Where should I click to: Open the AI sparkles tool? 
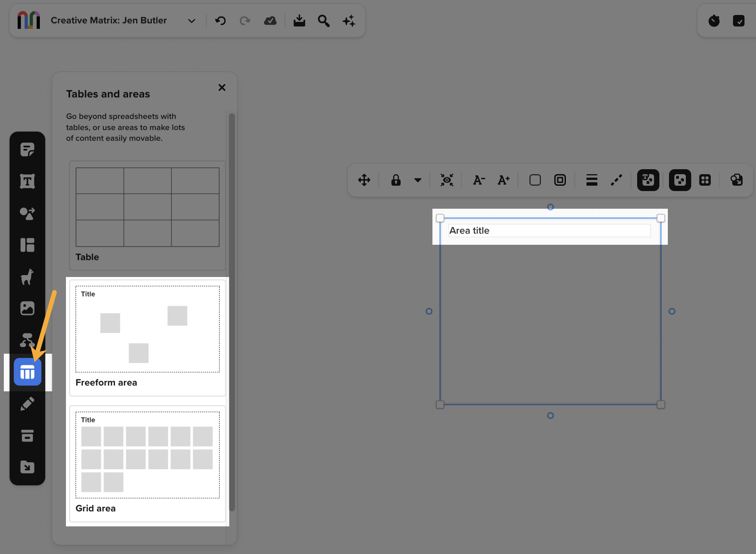[x=349, y=21]
